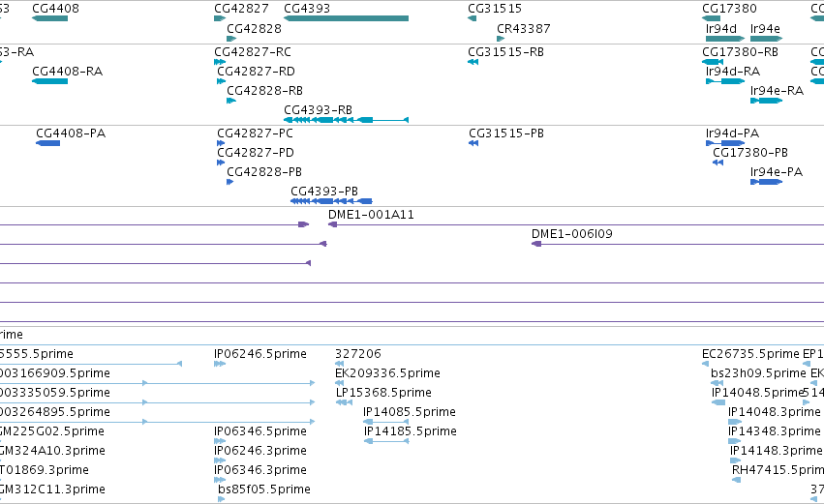Select BAC clone DME1-001A11
This screenshot has height=504, width=824.
(x=371, y=215)
